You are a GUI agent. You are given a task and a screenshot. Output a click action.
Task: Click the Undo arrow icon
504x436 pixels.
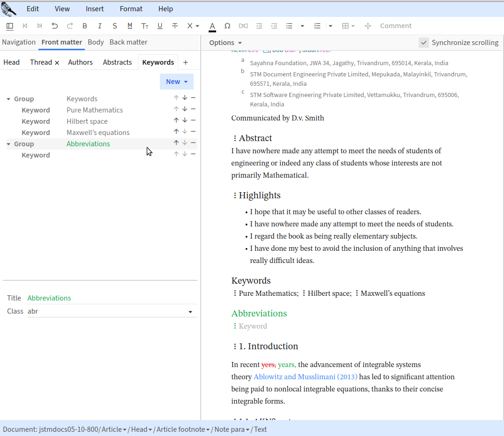coord(55,26)
